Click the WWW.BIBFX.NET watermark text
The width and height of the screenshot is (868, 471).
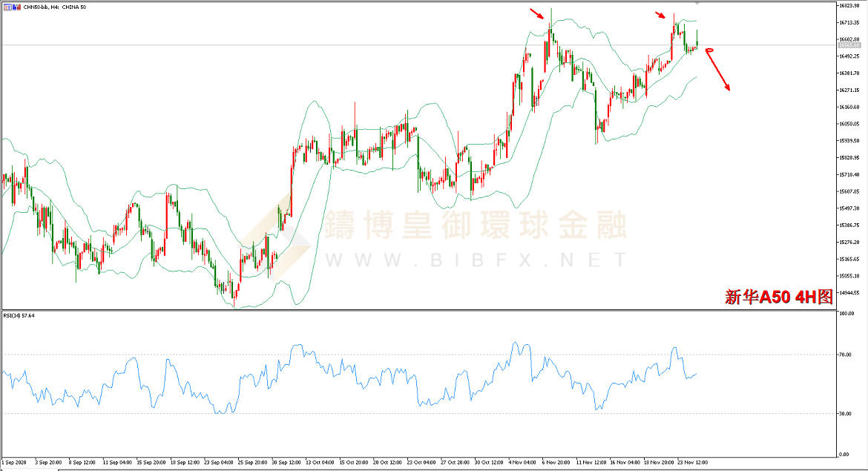(x=475, y=260)
